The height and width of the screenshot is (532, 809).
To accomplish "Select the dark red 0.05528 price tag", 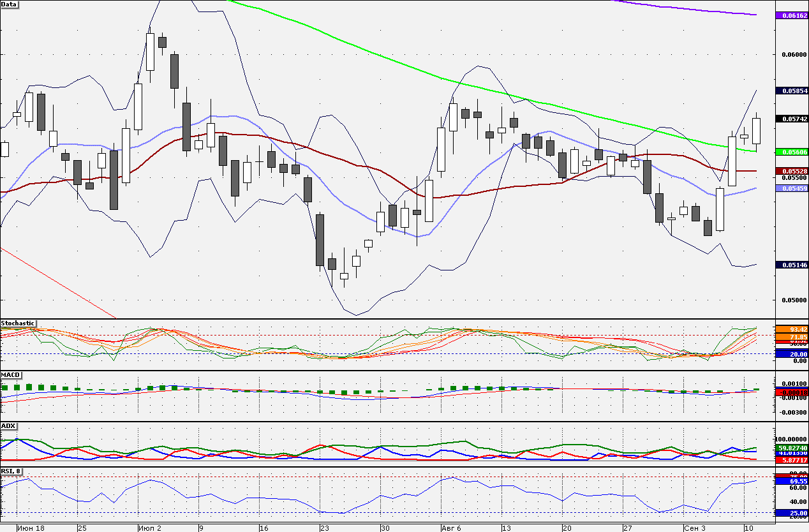I will (x=791, y=171).
